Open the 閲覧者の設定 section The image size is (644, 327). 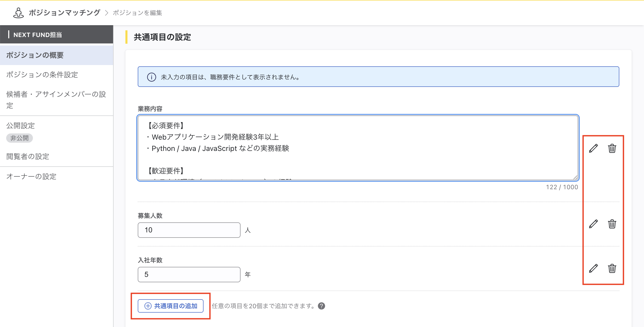pos(27,157)
